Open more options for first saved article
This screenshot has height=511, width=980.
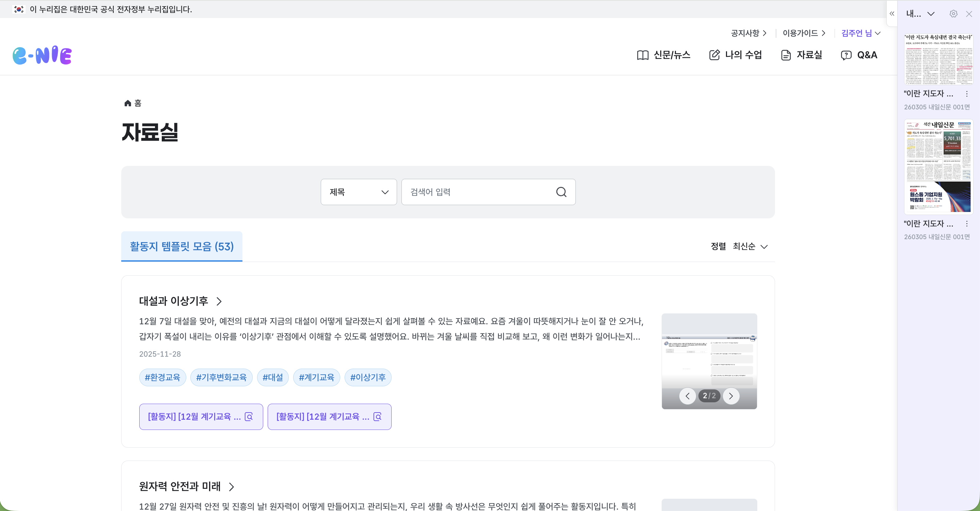pyautogui.click(x=967, y=94)
